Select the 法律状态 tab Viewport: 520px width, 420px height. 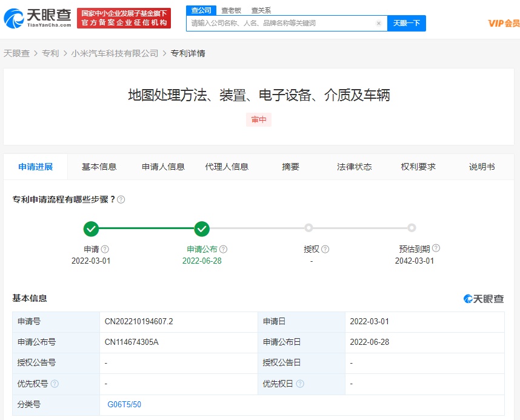354,167
